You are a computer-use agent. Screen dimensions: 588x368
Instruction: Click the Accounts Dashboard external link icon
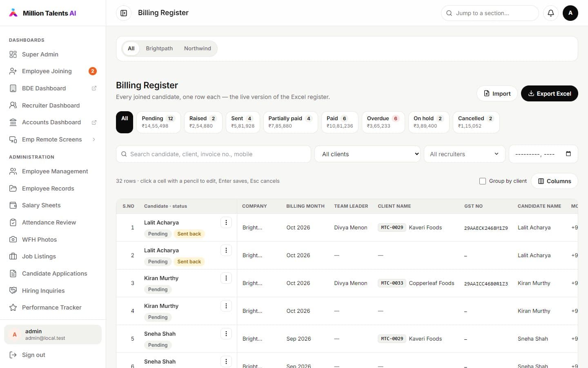94,122
